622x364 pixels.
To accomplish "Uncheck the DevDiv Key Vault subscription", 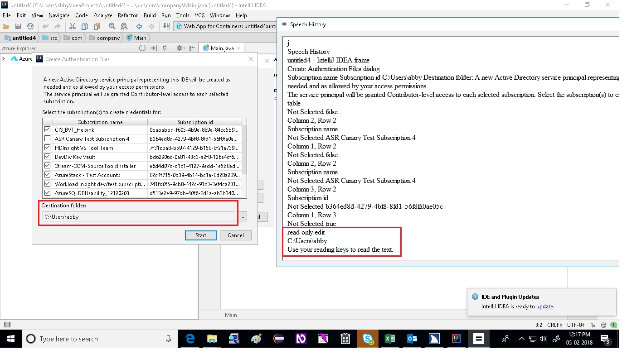I will (x=48, y=156).
